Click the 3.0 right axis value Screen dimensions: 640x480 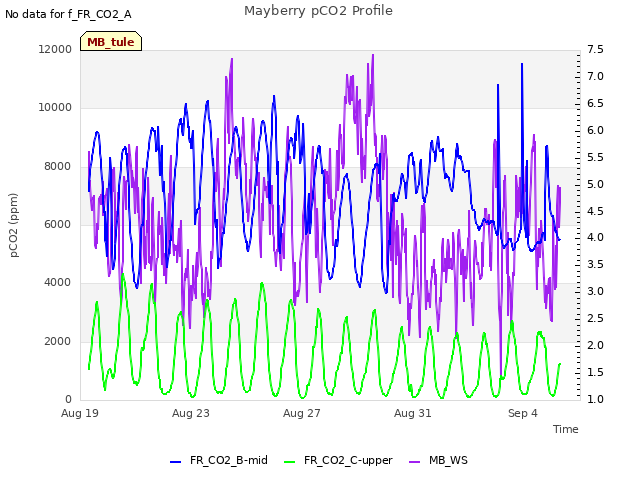pyautogui.click(x=595, y=291)
